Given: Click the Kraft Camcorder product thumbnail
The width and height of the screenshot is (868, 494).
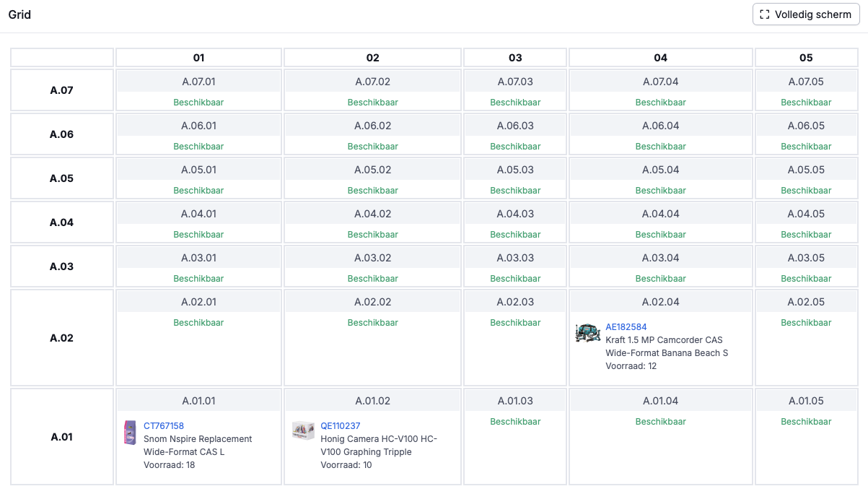Looking at the screenshot, I should 588,333.
